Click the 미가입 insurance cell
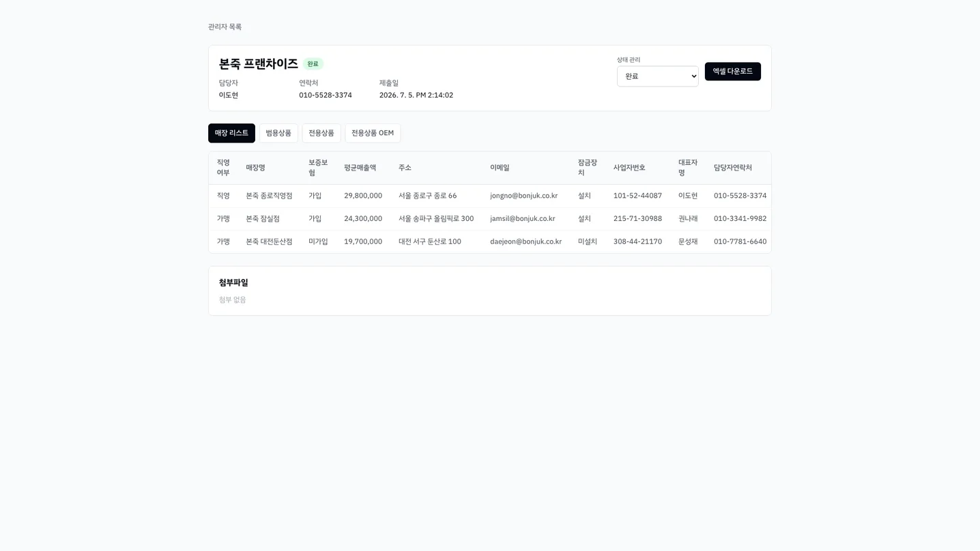This screenshot has height=551, width=980. 318,242
